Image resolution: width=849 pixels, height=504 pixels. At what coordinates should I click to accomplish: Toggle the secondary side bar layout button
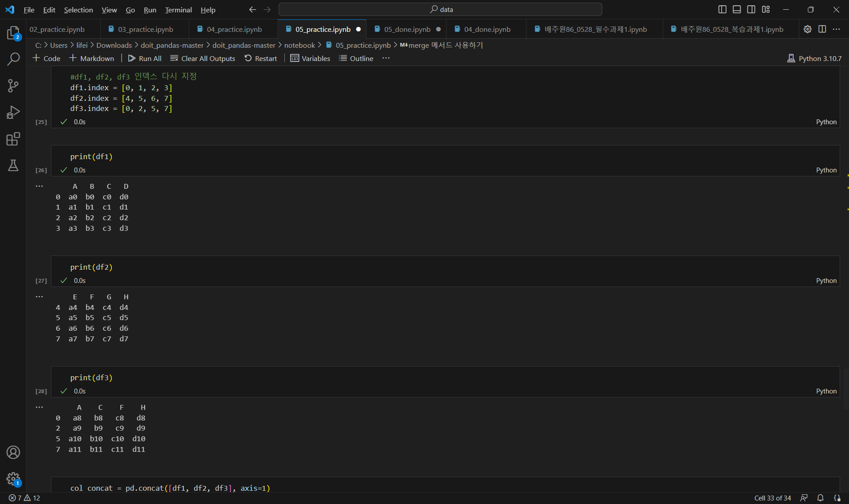click(x=751, y=9)
